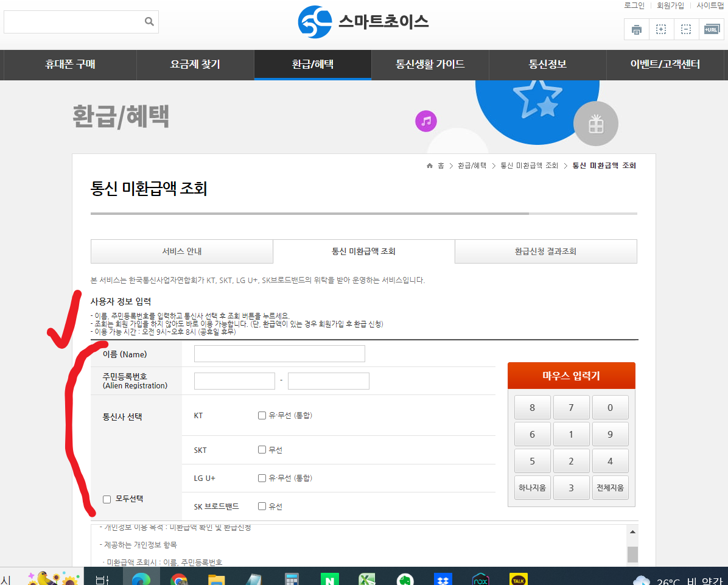Click keypad digit 4

(x=610, y=461)
